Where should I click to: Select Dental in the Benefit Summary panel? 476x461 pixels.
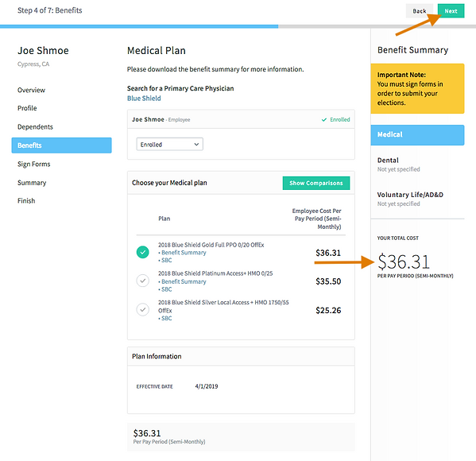pyautogui.click(x=399, y=164)
